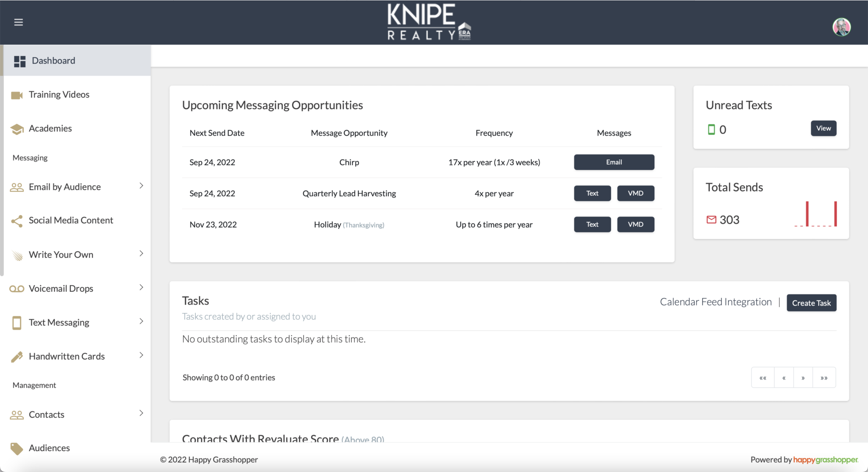868x472 pixels.
Task: Click the red Total Sends envelope icon
Action: [711, 219]
